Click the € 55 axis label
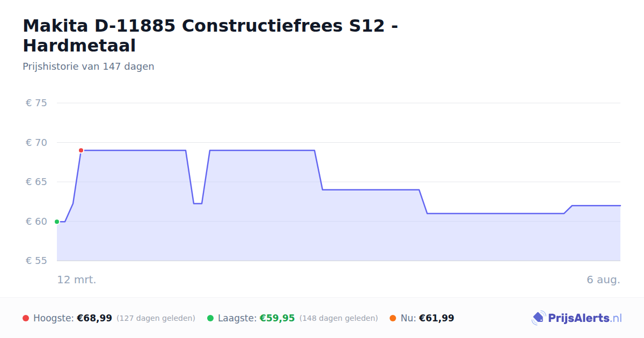This screenshot has height=338, width=644. point(36,261)
